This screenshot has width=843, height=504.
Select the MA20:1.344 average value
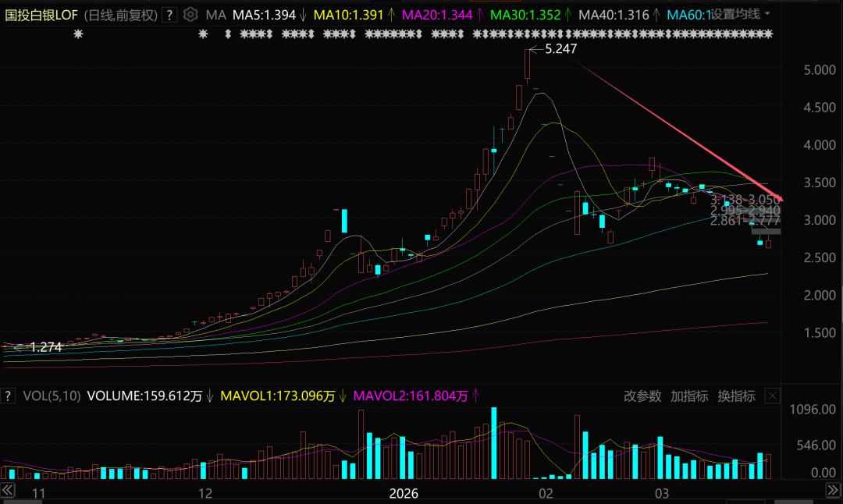click(437, 15)
